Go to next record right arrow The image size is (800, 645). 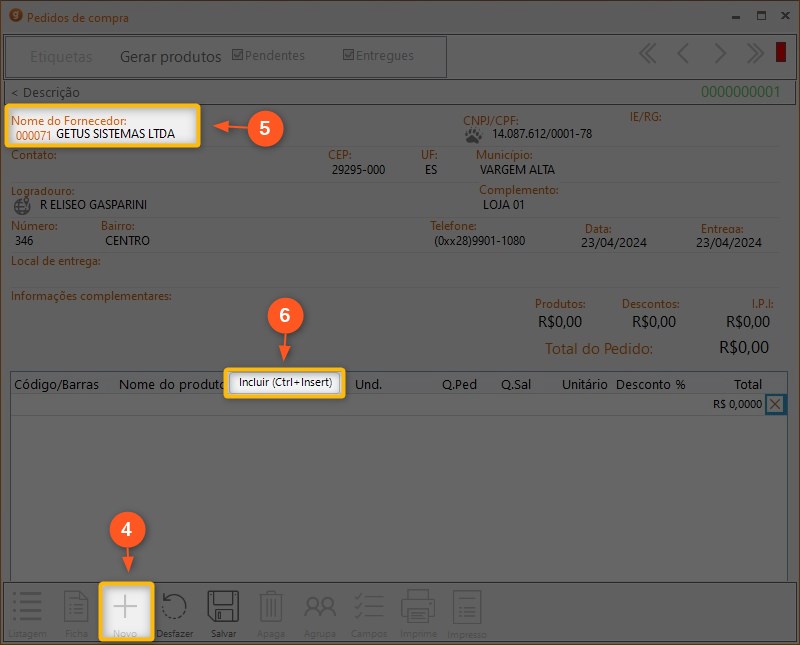(x=719, y=54)
